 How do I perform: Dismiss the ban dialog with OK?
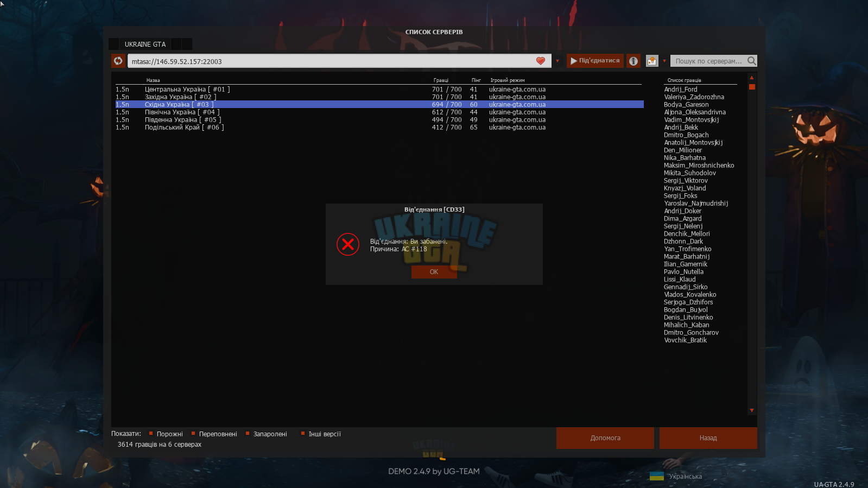[x=434, y=272]
